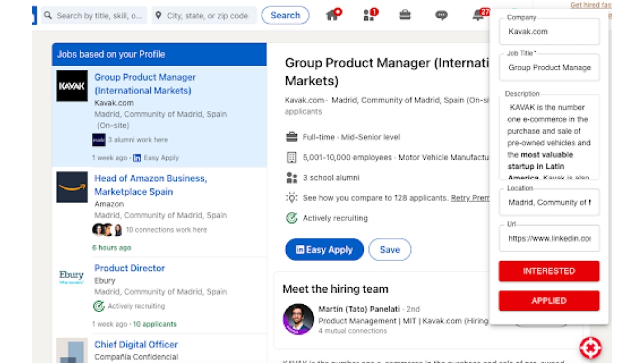Click Martin (Tato) Panelati name link
This screenshot has height=363, width=644.
click(359, 309)
